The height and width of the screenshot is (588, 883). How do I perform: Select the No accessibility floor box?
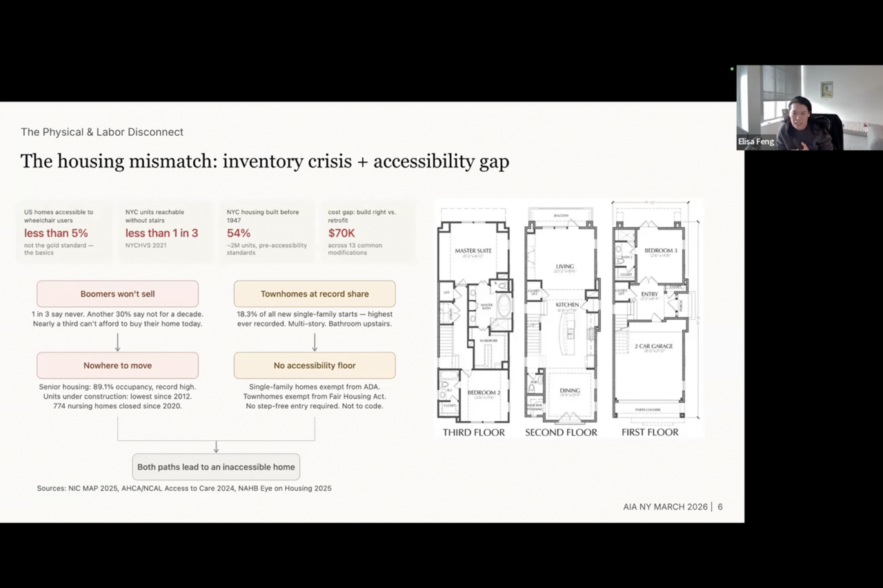pyautogui.click(x=315, y=365)
